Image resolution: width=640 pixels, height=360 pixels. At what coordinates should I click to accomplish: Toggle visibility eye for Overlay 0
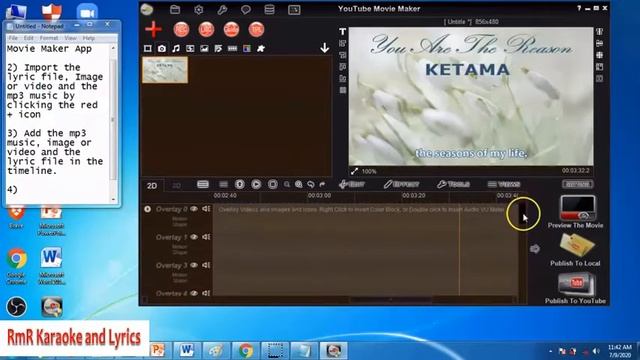(x=194, y=209)
